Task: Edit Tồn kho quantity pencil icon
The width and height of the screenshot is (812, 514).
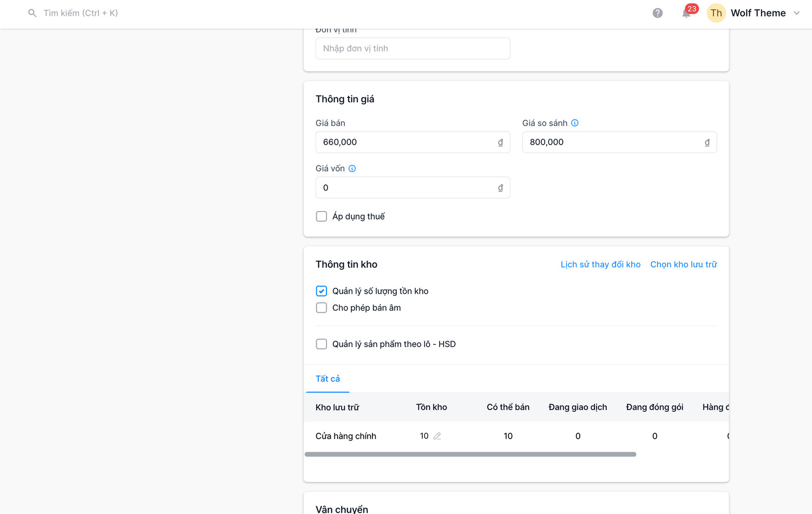Action: pos(437,436)
